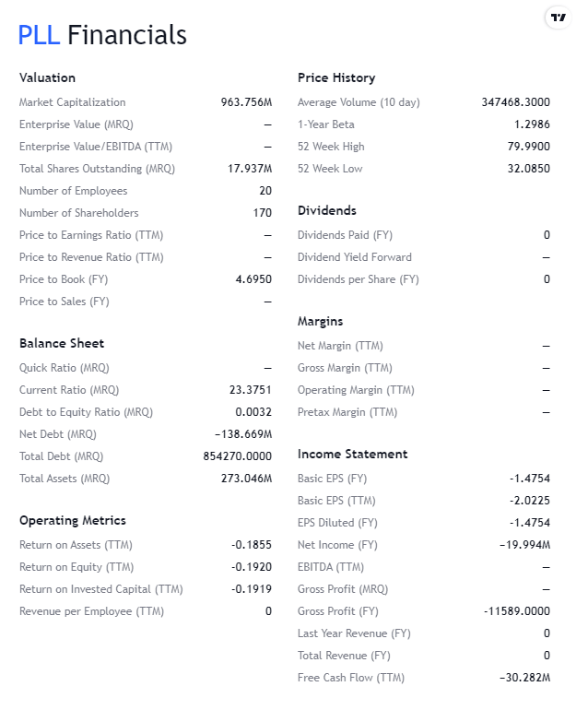Select the Operating Metrics heading

[73, 520]
